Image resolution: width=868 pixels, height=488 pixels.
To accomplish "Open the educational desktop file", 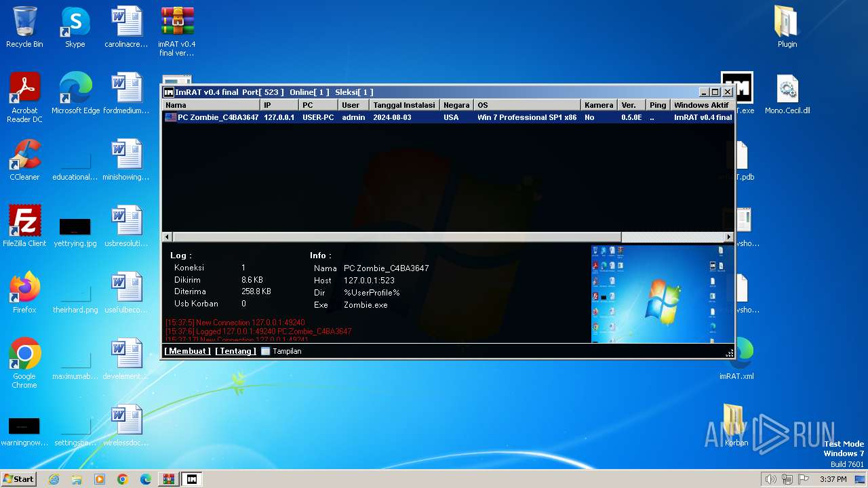I will 75,166.
